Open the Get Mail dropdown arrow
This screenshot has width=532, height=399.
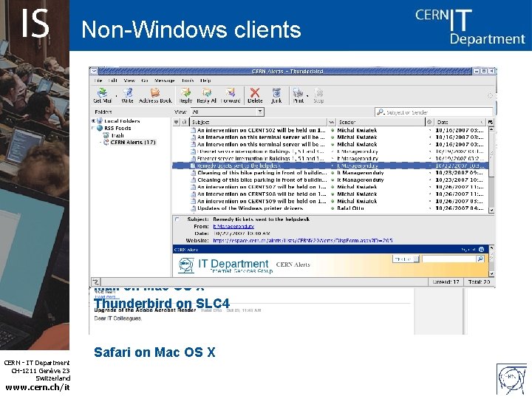tap(117, 95)
